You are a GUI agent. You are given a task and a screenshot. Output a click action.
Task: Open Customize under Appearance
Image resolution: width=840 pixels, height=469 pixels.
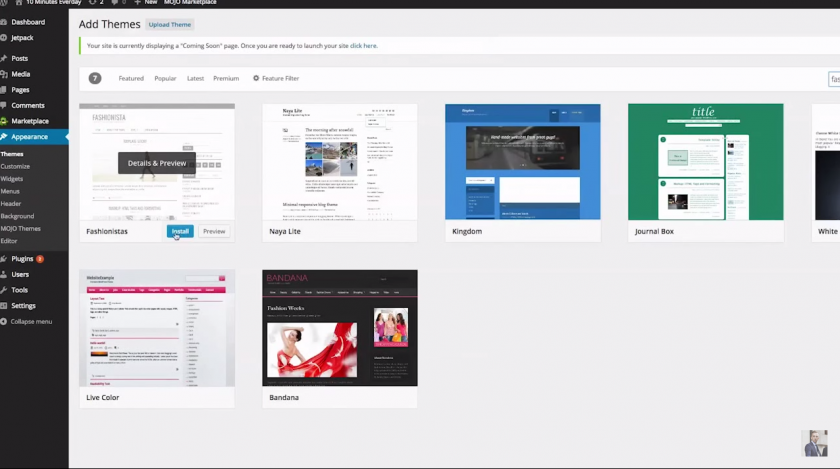(x=15, y=166)
